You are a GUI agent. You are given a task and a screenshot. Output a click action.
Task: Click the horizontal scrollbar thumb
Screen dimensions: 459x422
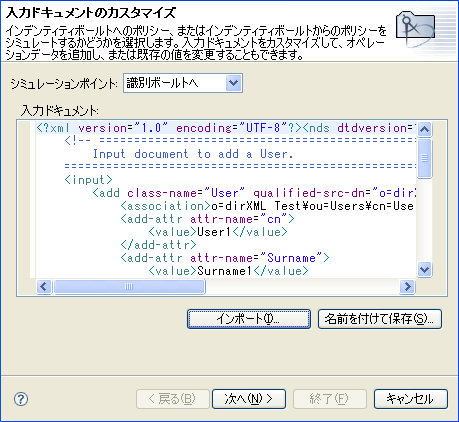point(129,286)
